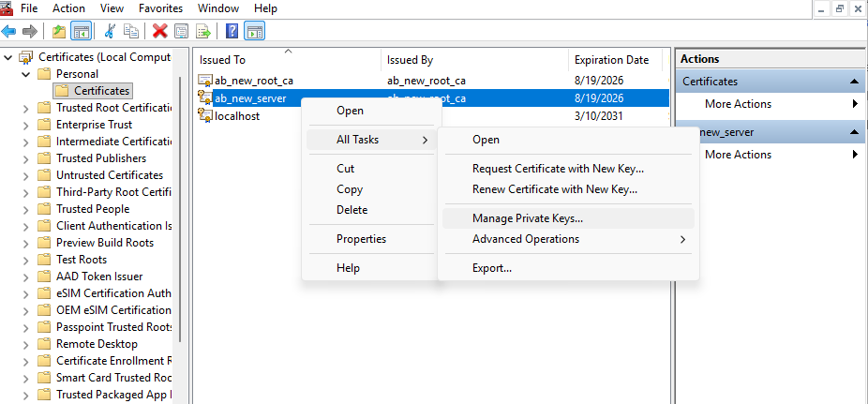Select the Certificates folder under Personal

coord(93,91)
